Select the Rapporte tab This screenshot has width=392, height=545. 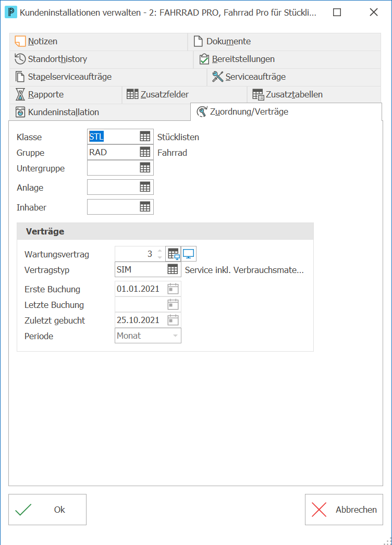[66, 94]
